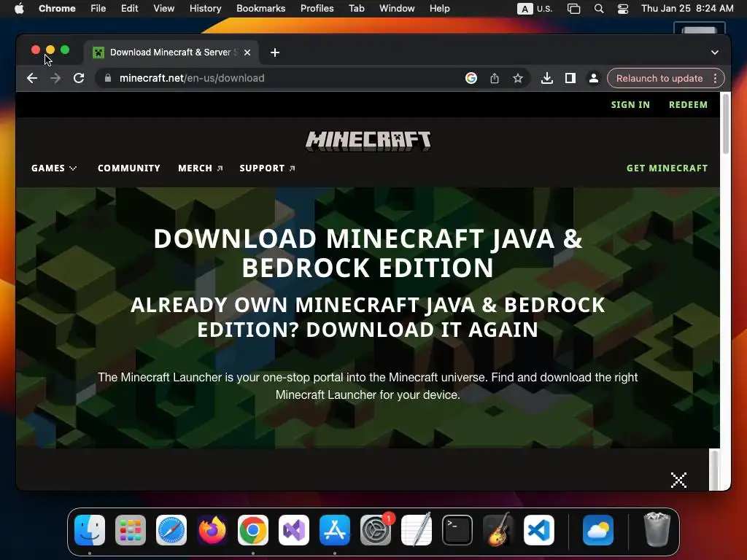This screenshot has width=747, height=560.
Task: Open Visual Studio from the dock
Action: pyautogui.click(x=294, y=530)
